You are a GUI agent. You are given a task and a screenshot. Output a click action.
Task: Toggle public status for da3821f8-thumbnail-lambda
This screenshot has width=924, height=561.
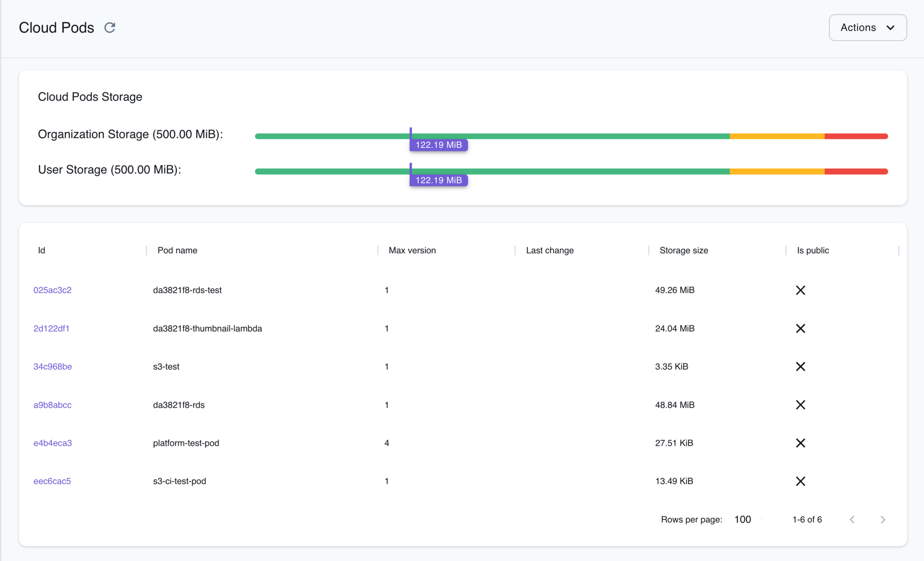[x=801, y=328]
